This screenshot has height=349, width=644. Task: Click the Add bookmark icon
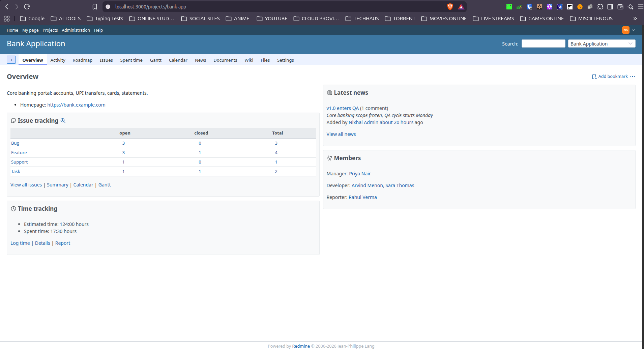(594, 77)
